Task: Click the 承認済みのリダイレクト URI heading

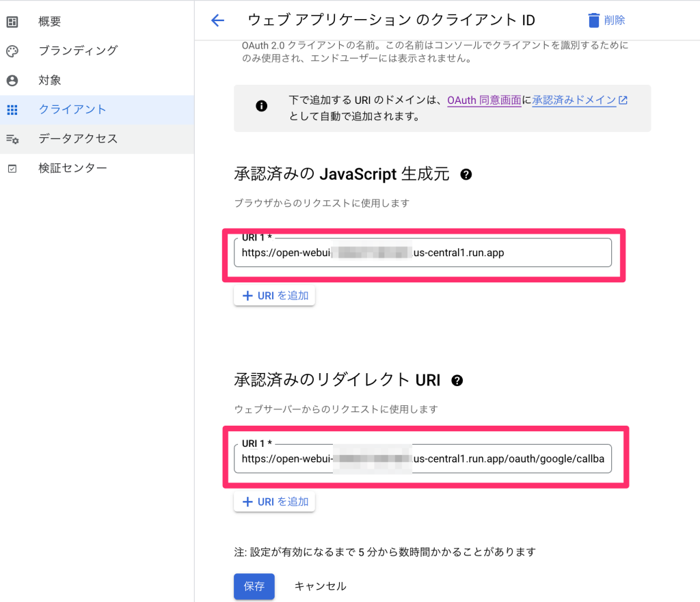Action: (x=337, y=380)
